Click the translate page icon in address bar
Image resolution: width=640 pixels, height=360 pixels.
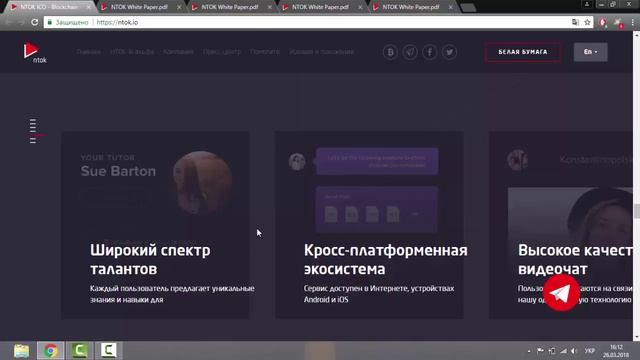pos(575,22)
